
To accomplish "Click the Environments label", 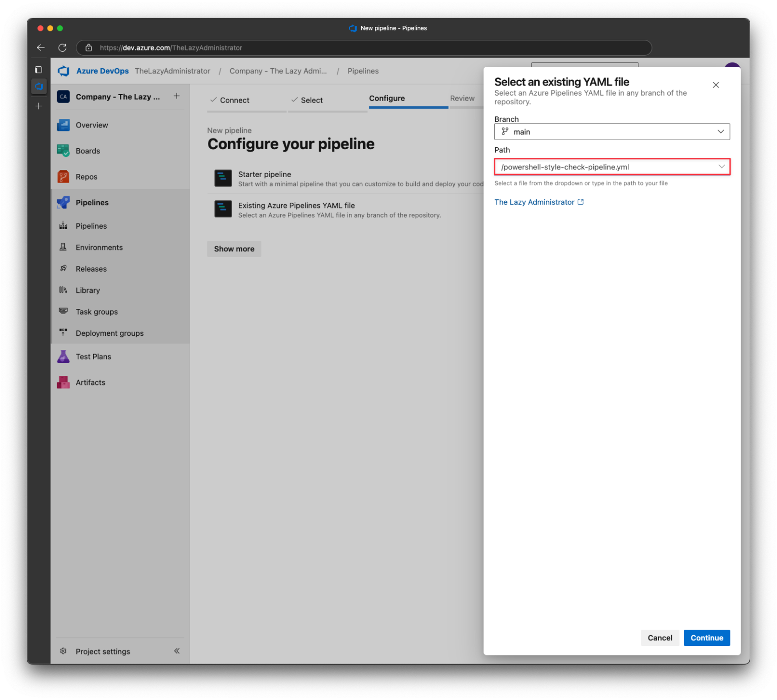I will (x=99, y=247).
